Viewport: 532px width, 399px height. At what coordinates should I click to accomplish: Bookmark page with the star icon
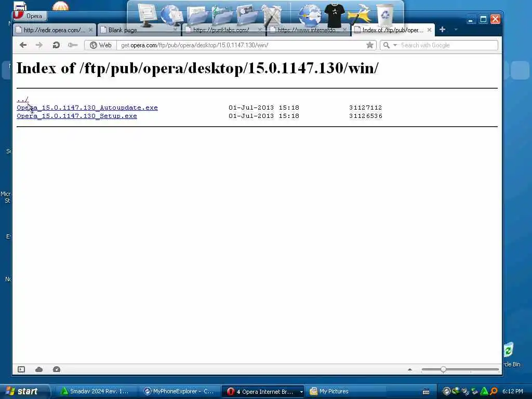[370, 45]
